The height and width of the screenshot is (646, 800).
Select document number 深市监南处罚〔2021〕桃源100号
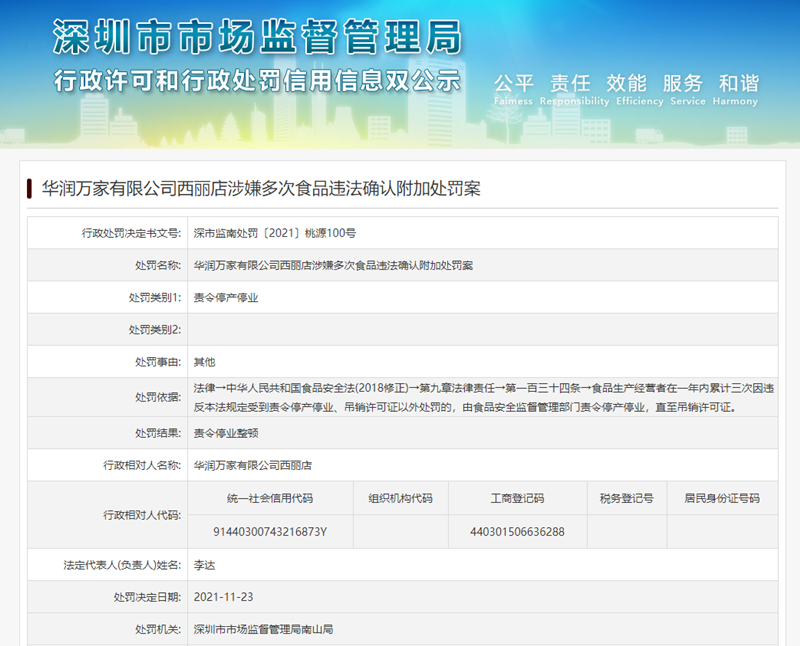[x=274, y=233]
